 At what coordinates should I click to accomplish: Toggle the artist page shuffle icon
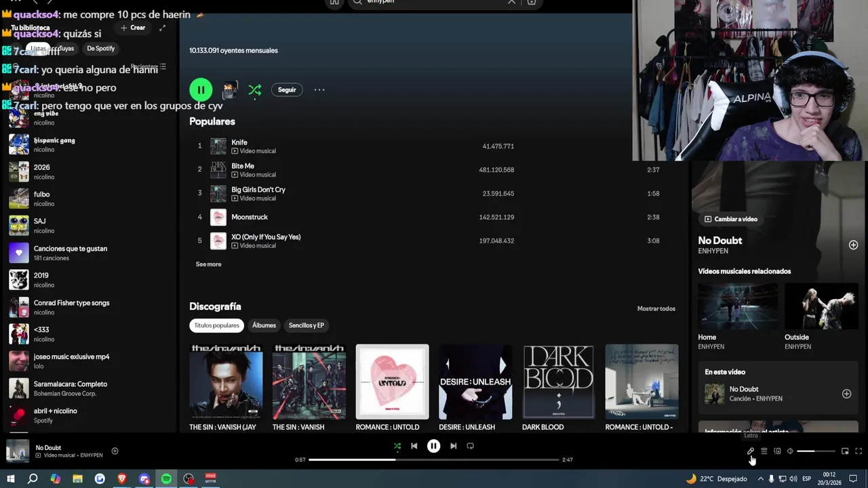255,89
